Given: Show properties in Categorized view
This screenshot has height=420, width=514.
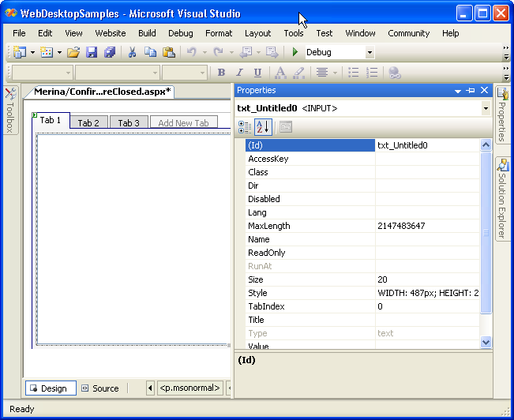Looking at the screenshot, I should click(x=245, y=126).
